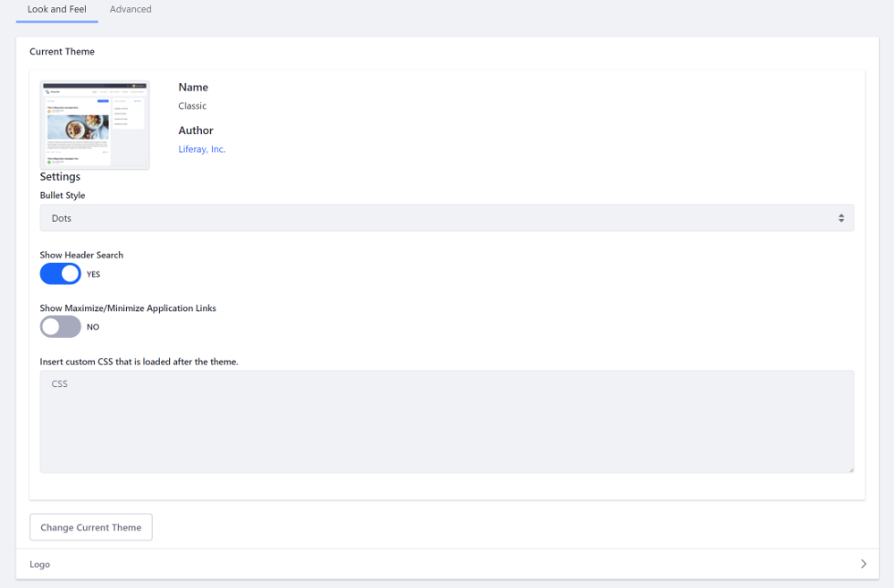Viewport: 894px width, 588px height.
Task: Click the theme name 'Classic' text
Action: click(192, 106)
